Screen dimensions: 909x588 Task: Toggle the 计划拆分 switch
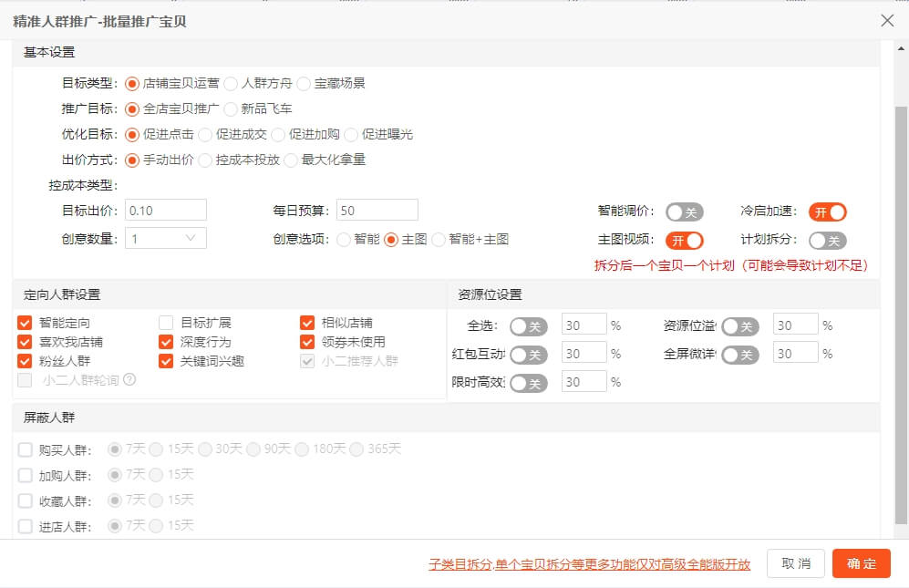click(x=828, y=240)
